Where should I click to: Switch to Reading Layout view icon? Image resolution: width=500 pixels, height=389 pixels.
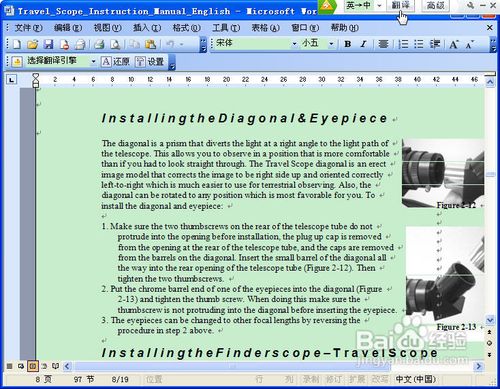coord(56,366)
